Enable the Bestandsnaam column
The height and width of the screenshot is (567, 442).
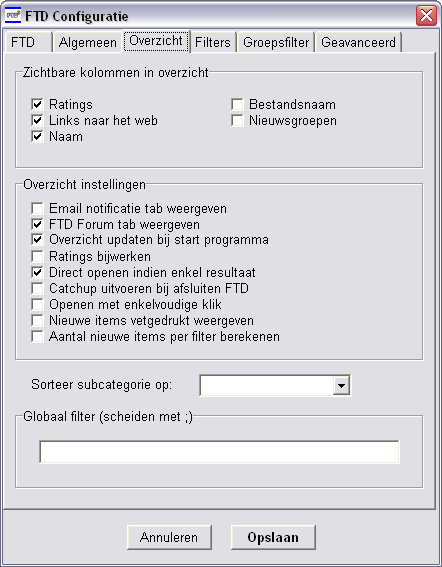237,105
